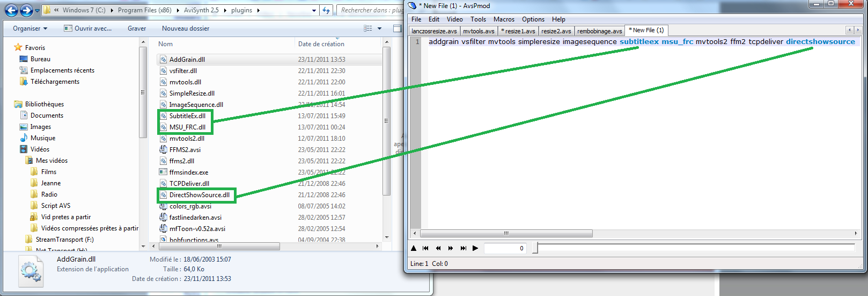Viewport: 868px width, 296px height.
Task: Switch to the rembobinage.avs tab
Action: click(x=600, y=31)
